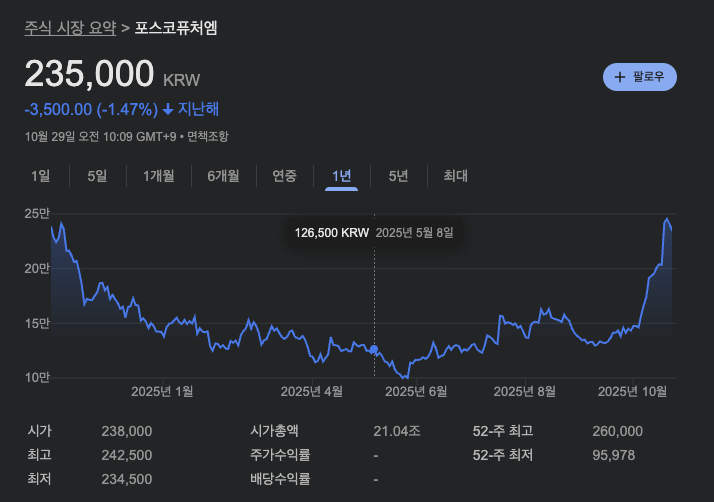Click the 235,000 current price figure
This screenshot has height=502, width=714.
tap(89, 74)
